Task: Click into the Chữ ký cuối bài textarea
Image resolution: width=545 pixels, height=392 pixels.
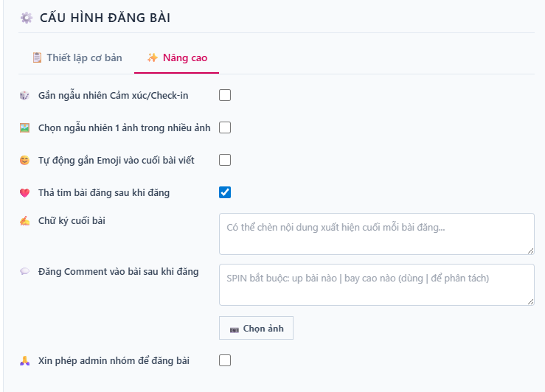Action: [376, 234]
